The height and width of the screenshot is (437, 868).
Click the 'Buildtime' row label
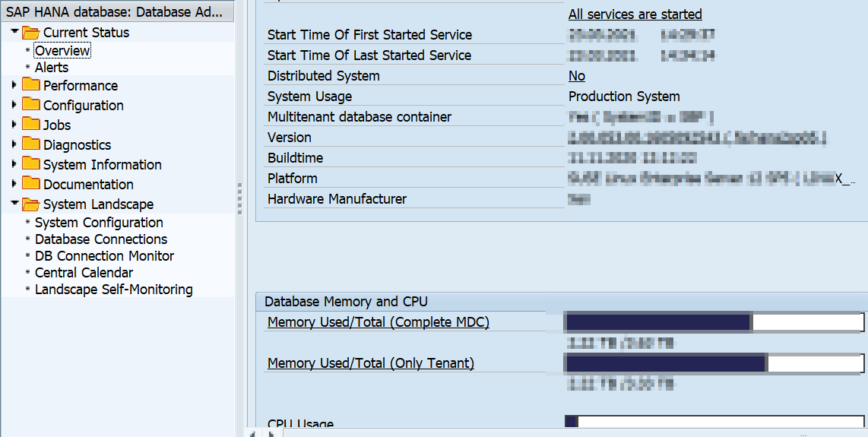pos(295,158)
